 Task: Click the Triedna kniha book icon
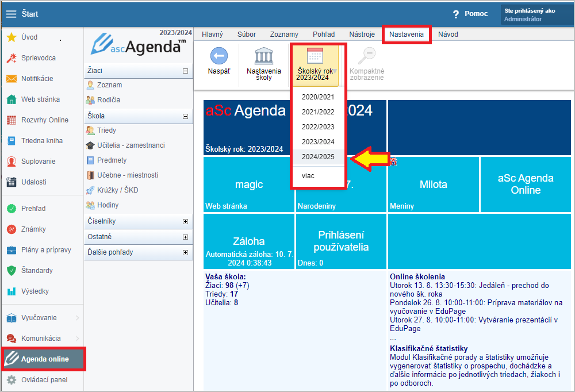tap(11, 141)
